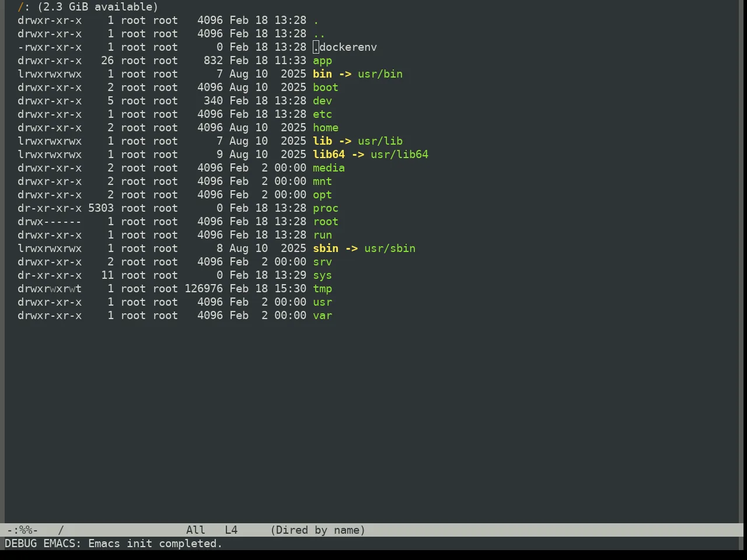Select the root directory name
The width and height of the screenshot is (747, 560).
click(x=326, y=222)
